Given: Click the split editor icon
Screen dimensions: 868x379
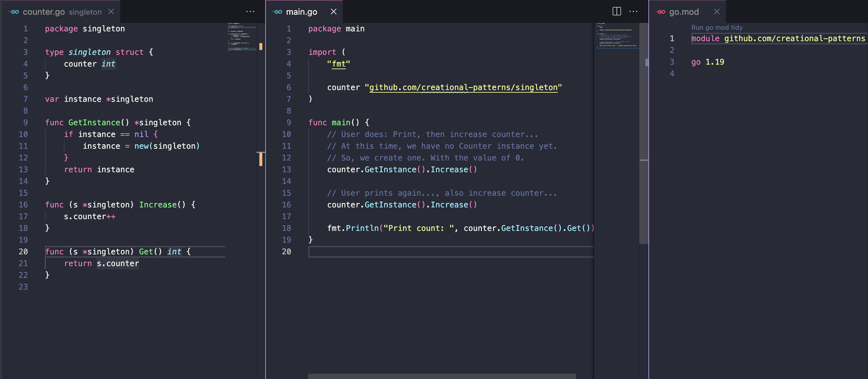Looking at the screenshot, I should [617, 12].
